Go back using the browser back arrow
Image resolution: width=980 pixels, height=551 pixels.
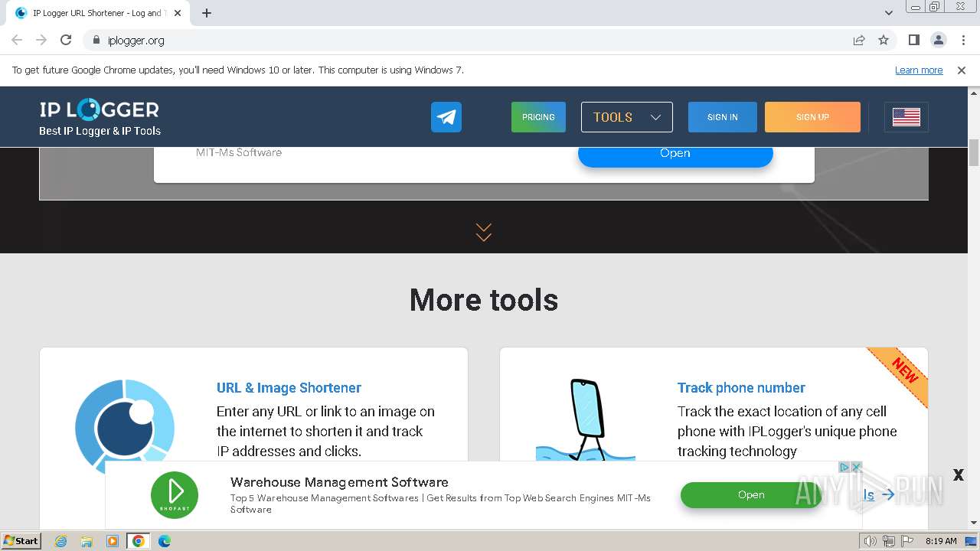[x=17, y=40]
